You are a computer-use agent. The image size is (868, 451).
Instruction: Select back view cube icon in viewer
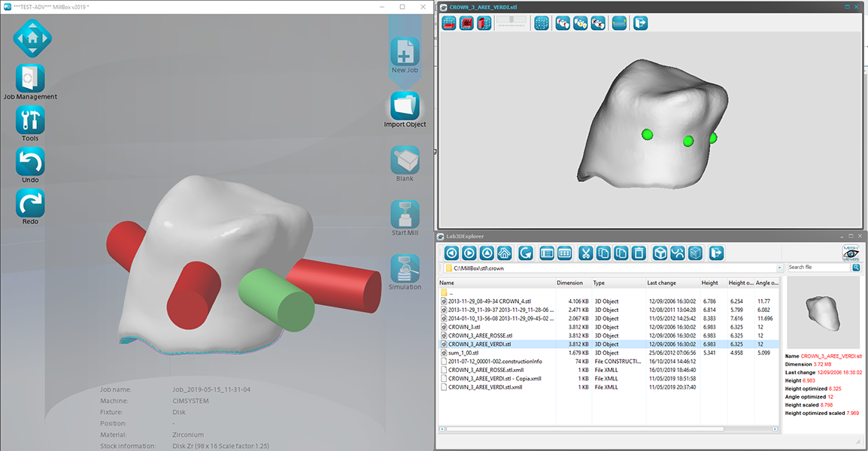point(466,23)
